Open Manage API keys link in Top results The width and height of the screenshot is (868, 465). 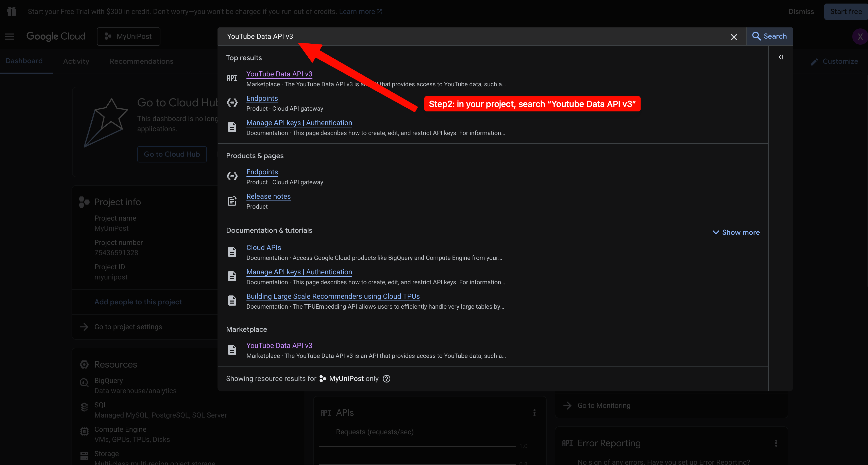point(299,123)
